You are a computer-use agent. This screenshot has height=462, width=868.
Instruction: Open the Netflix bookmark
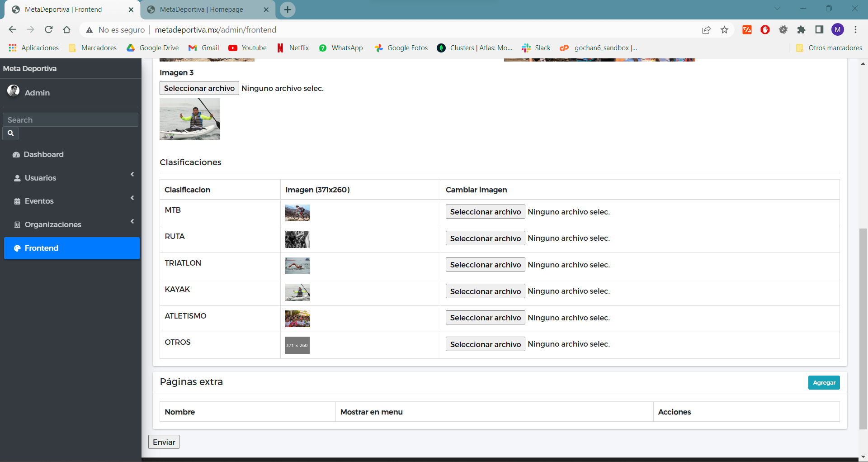tap(293, 48)
